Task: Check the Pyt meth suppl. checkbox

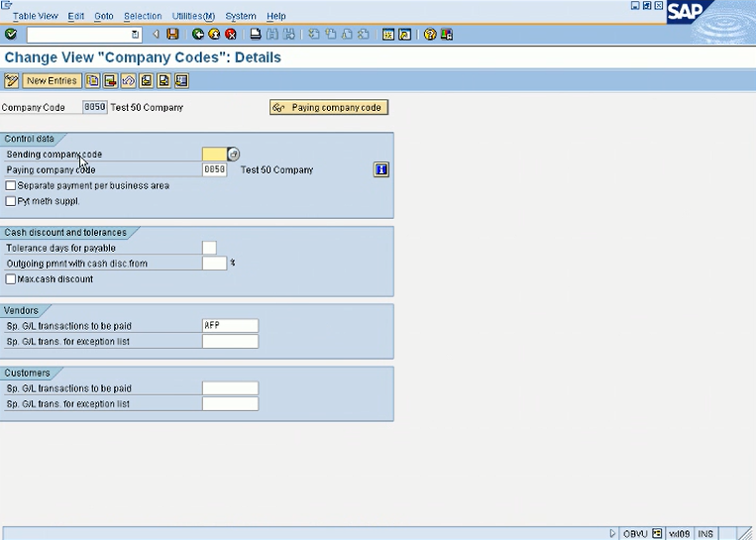Action: click(11, 201)
